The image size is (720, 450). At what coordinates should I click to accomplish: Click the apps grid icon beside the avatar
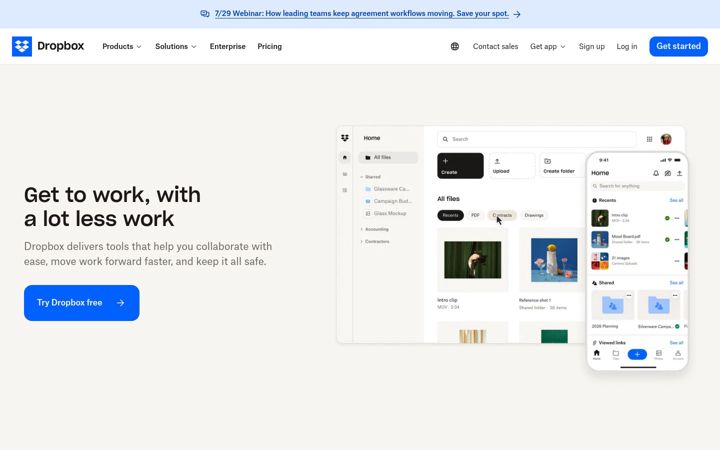pos(649,139)
